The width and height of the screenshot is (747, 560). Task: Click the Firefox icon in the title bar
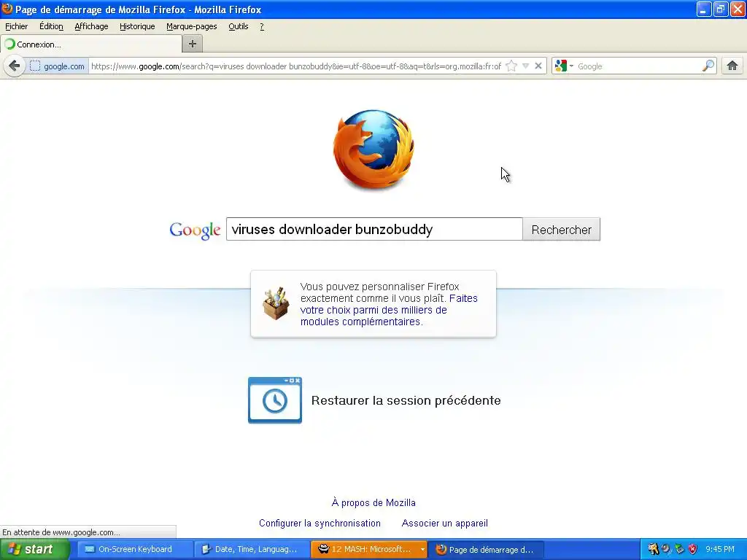(x=7, y=9)
